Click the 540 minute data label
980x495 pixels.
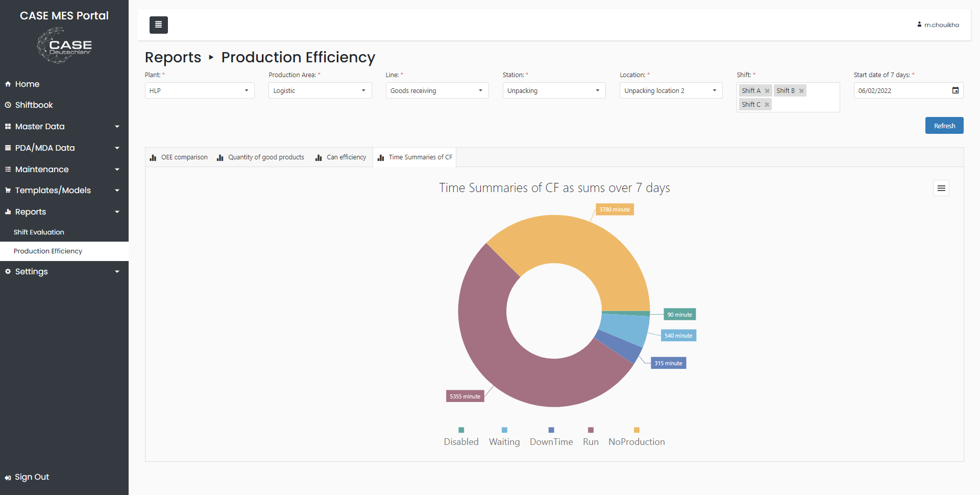(678, 336)
